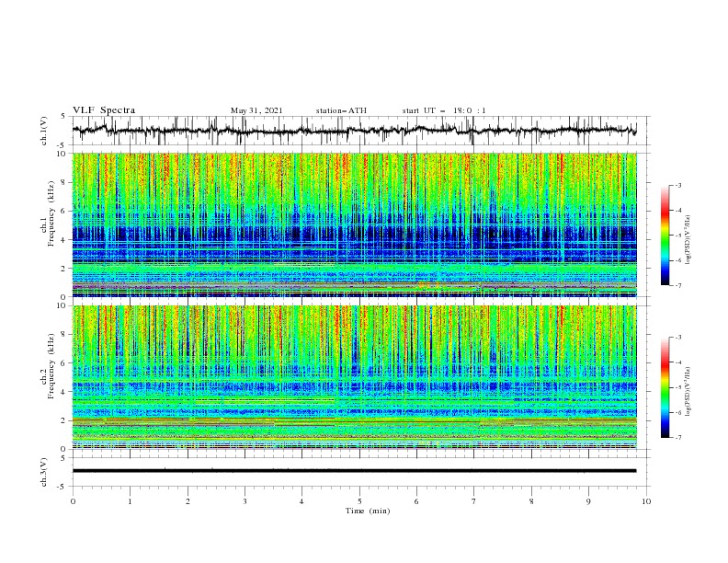The height and width of the screenshot is (563, 728).
Task: Click the ch.1(V) axis label
Action: tap(44, 131)
